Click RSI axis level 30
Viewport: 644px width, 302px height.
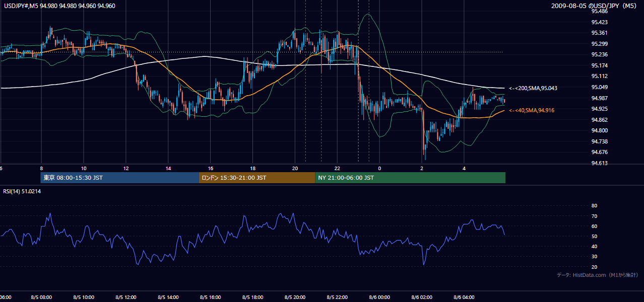[594, 256]
